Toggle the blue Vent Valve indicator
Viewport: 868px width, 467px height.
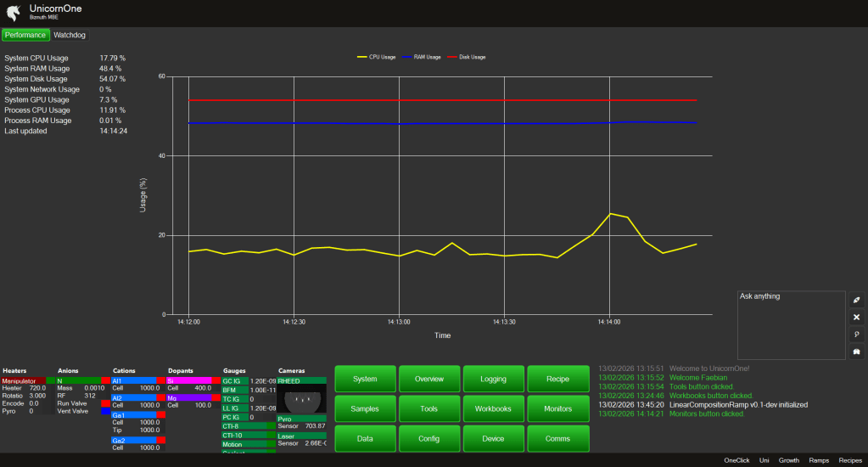pyautogui.click(x=105, y=411)
